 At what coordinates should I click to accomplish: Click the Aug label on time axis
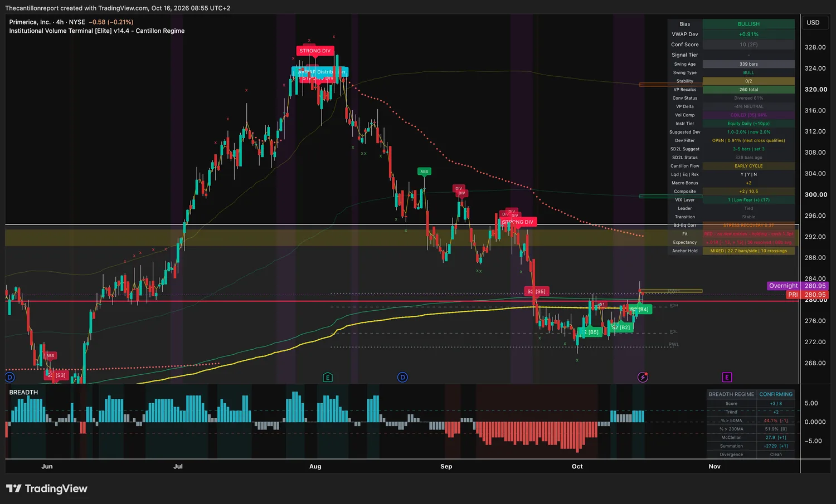coord(315,466)
